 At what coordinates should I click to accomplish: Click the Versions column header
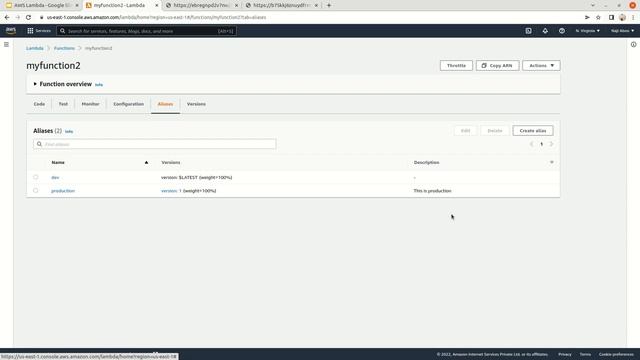171,162
